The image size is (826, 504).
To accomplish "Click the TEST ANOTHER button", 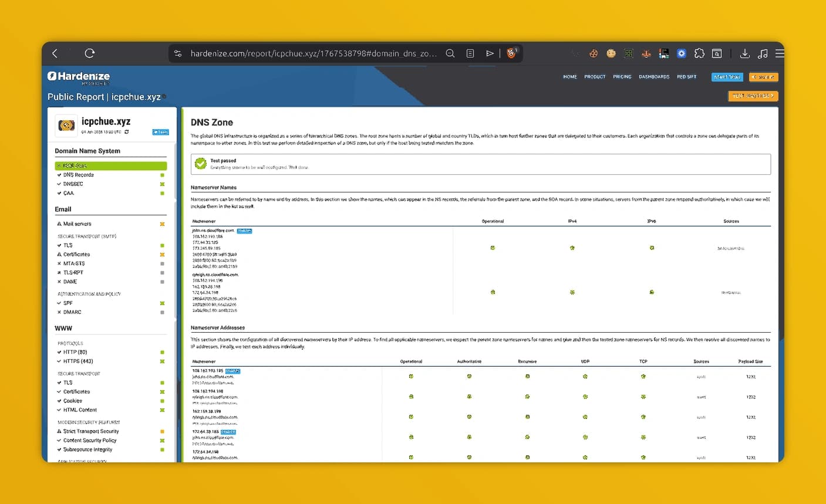I will [x=753, y=96].
